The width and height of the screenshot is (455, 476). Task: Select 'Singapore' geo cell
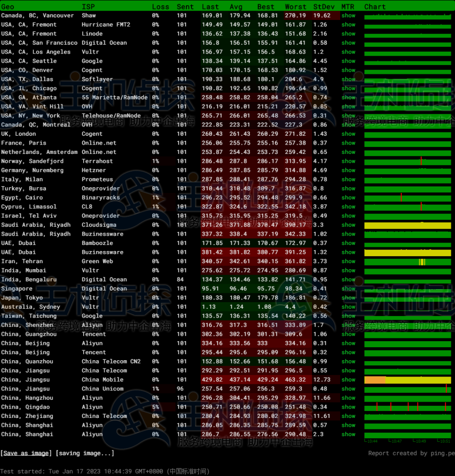tap(17, 289)
